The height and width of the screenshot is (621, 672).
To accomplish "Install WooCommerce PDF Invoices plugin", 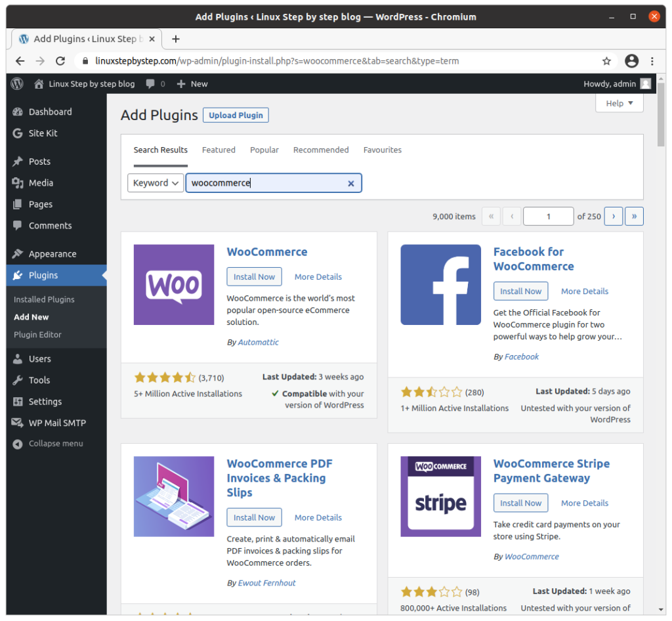I will coord(254,518).
